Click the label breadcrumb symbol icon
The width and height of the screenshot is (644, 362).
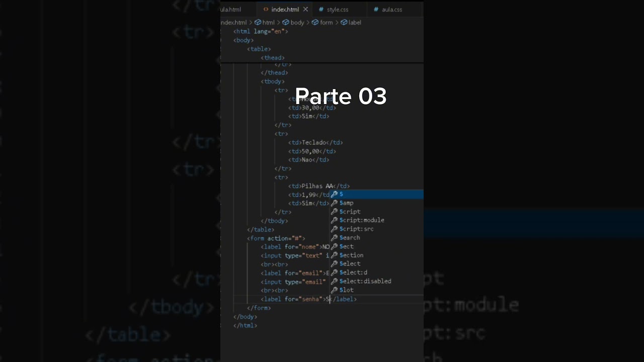(x=344, y=23)
